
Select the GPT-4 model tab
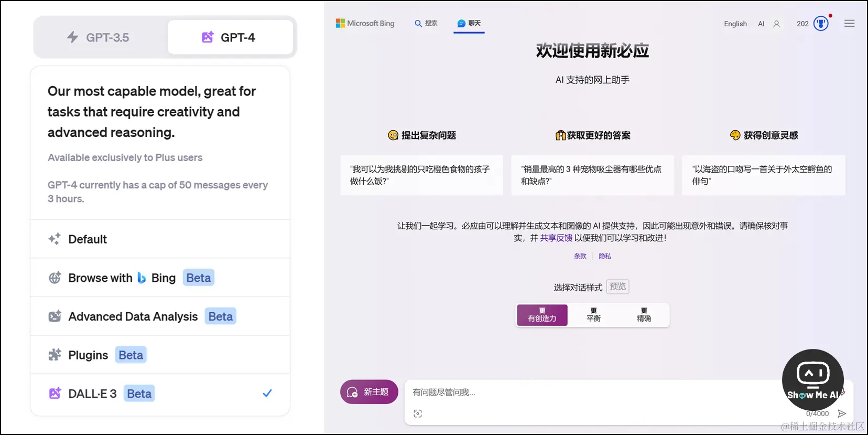point(230,37)
